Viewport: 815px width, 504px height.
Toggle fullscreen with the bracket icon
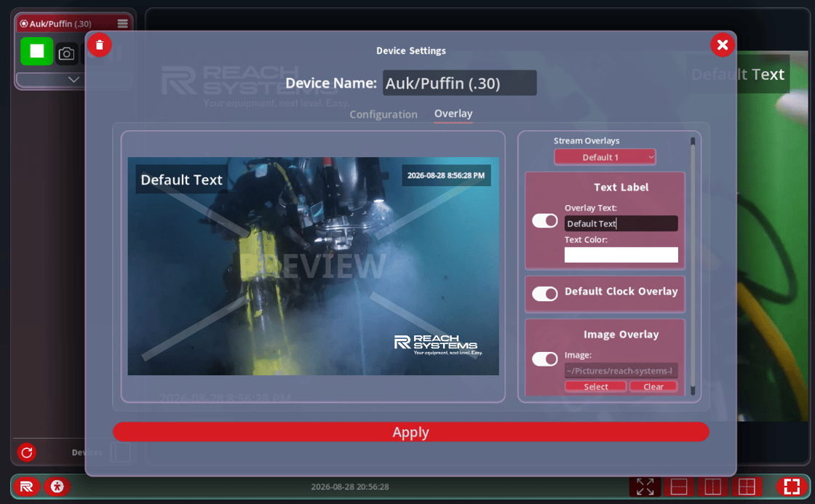point(792,487)
